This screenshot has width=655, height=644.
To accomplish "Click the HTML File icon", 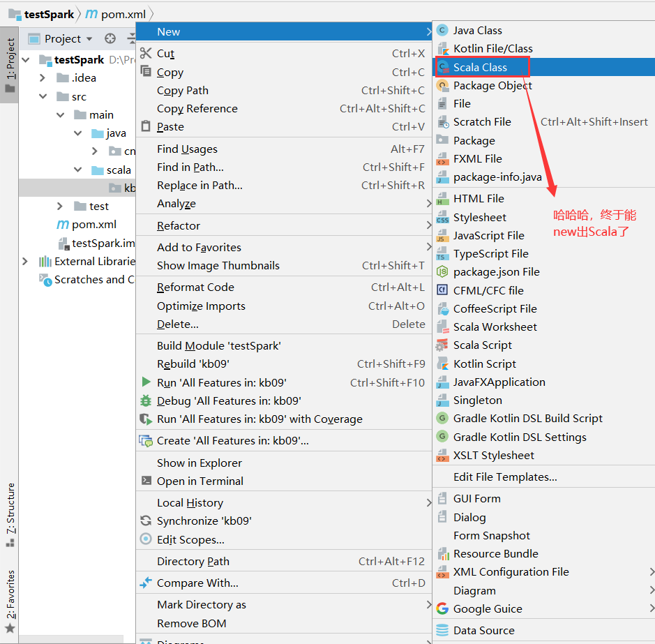I will pos(442,199).
